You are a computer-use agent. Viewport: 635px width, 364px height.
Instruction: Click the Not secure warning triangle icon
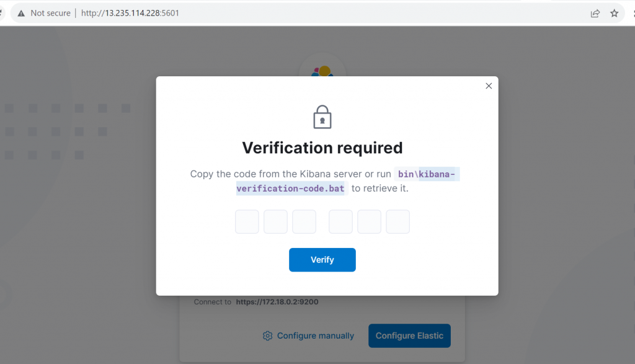pos(21,13)
